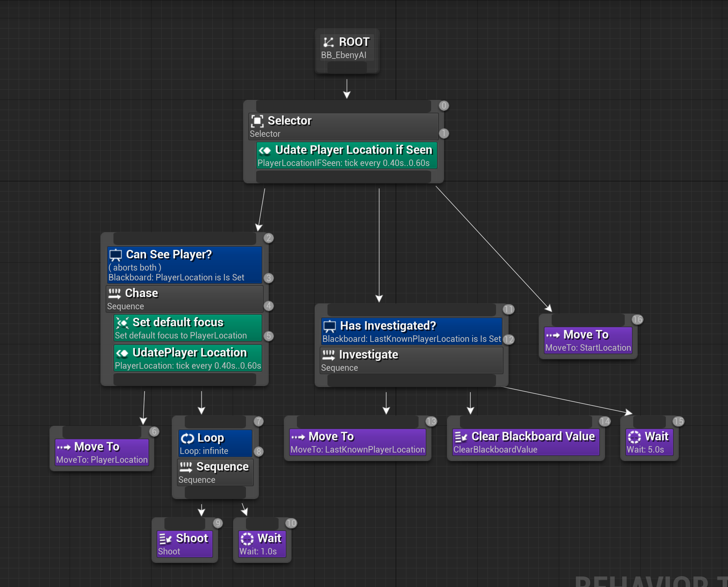Viewport: 728px width, 587px height.
Task: Click the Shoot task icon
Action: coord(165,539)
